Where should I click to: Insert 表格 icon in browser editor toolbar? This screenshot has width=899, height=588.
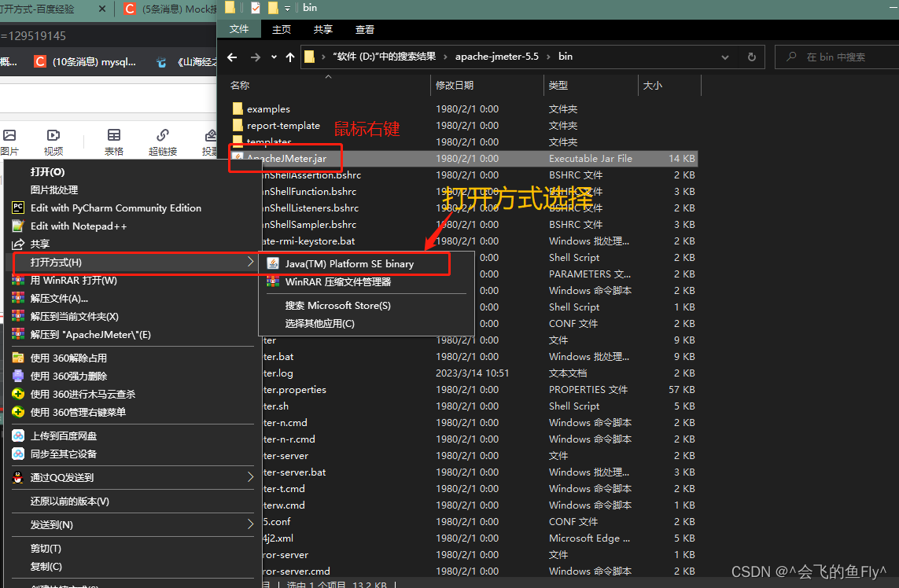(x=113, y=136)
